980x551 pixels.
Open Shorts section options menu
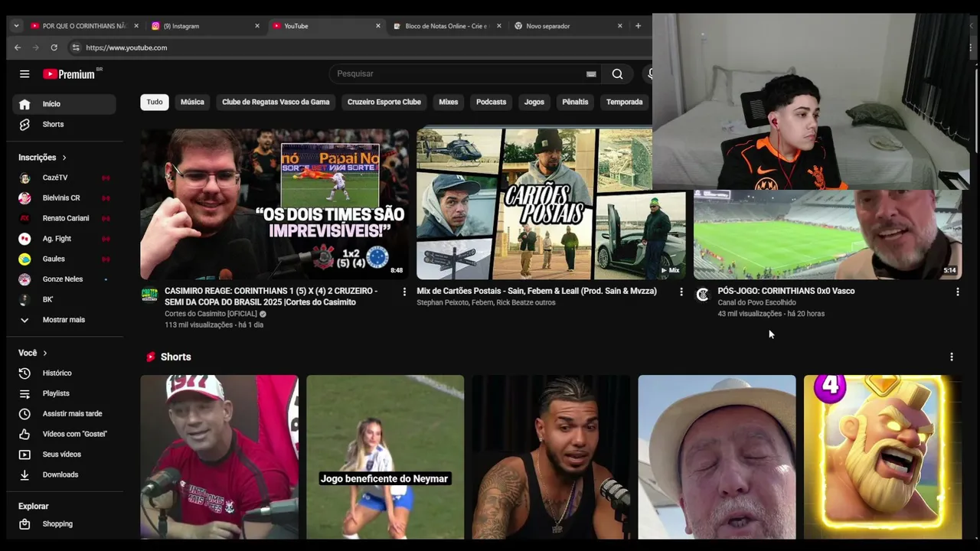pos(952,357)
